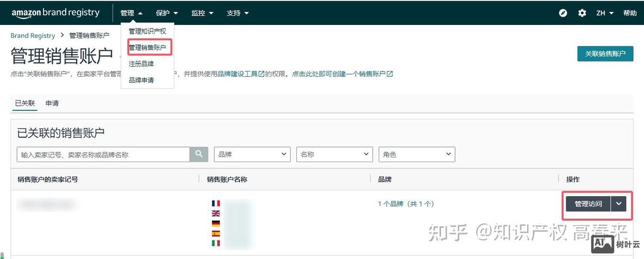Click the United Kingdom flag icon

[216, 213]
